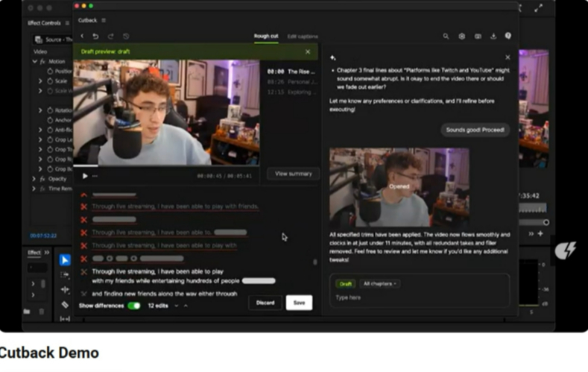This screenshot has width=588, height=372.
Task: Open the All chapters dropdown
Action: coord(380,284)
